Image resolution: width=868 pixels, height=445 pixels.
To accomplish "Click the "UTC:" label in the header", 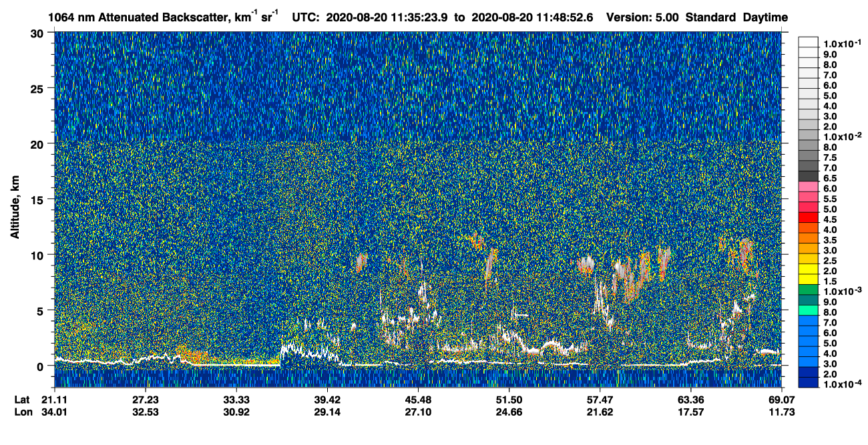I will 306,18.
